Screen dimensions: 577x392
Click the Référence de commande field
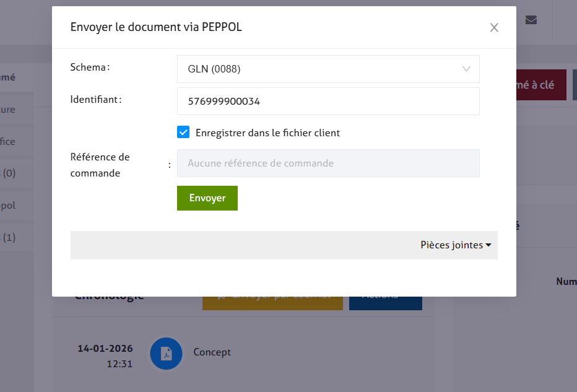point(328,163)
